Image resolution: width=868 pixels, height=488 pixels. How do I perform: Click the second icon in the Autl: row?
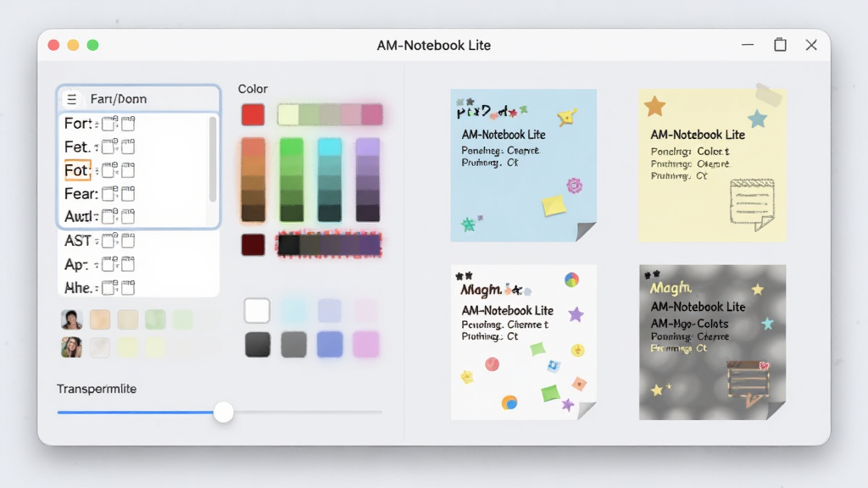coord(128,216)
